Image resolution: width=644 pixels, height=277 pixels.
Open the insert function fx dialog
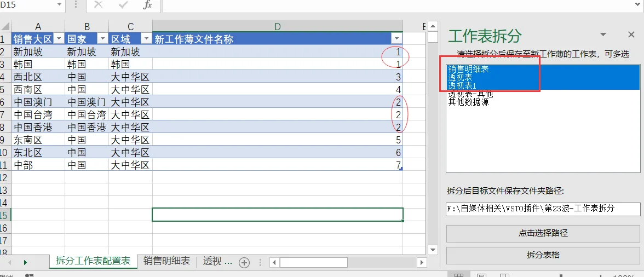(147, 5)
